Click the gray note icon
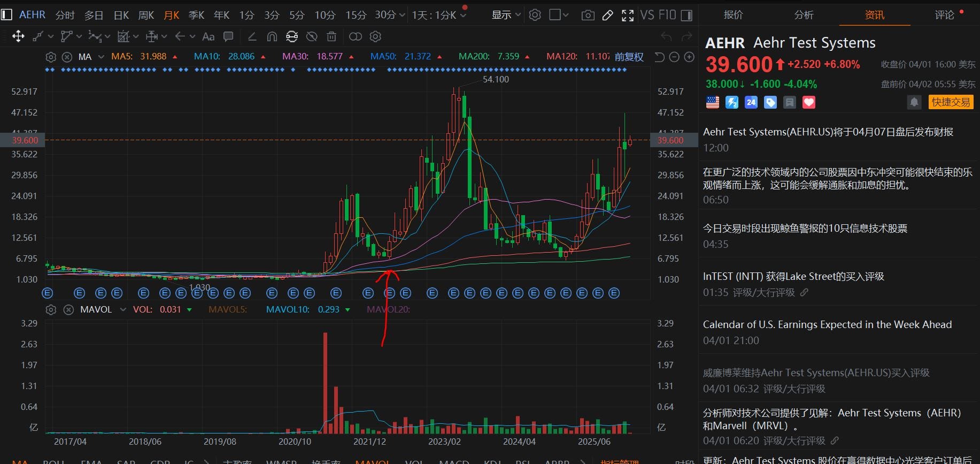 click(x=790, y=102)
